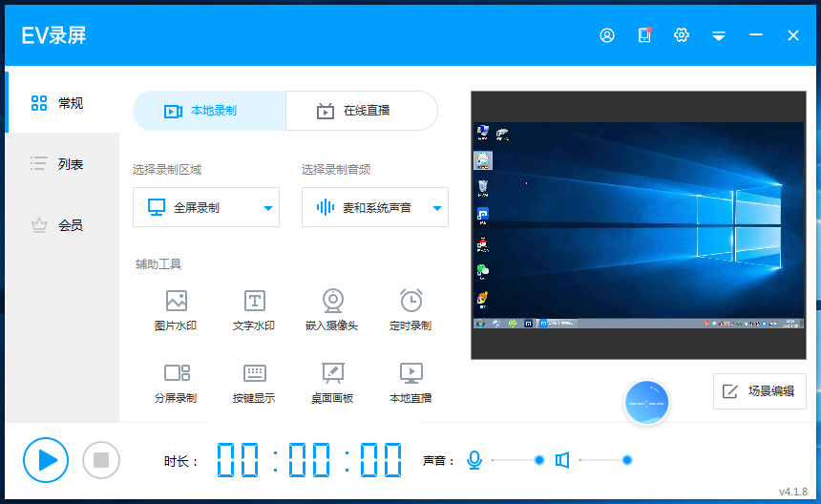Open the 嵌入摄像头 tool
The height and width of the screenshot is (504, 821).
click(332, 310)
